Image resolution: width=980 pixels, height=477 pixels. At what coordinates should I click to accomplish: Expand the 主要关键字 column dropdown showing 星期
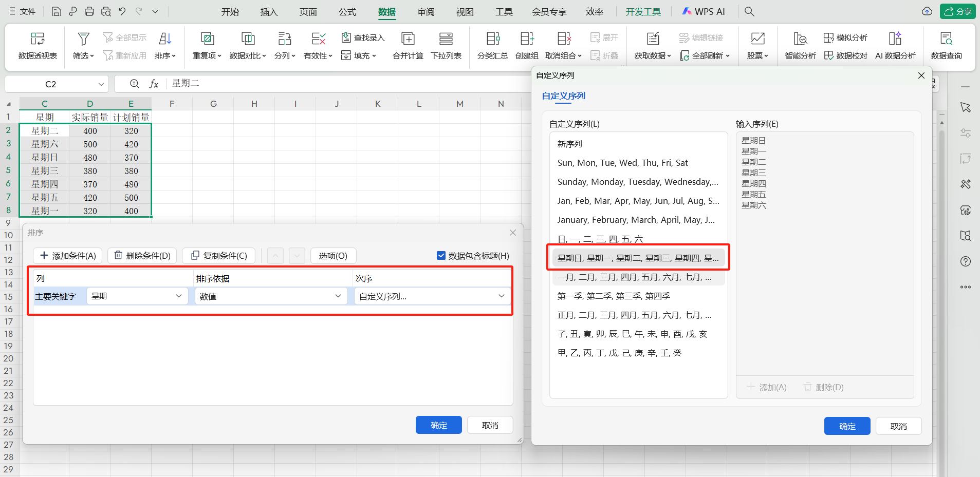pyautogui.click(x=137, y=296)
